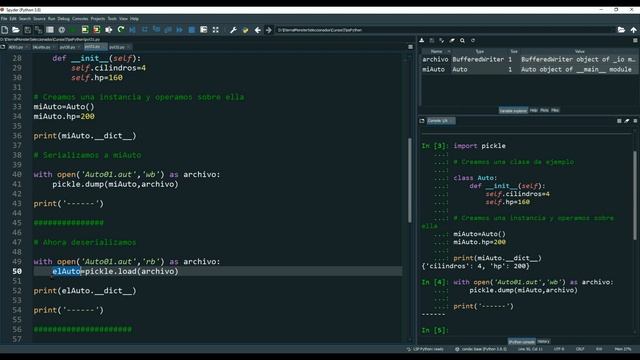Refresh variables in Variable explorer
Viewport: 640px width, 360px height.
[x=473, y=40]
